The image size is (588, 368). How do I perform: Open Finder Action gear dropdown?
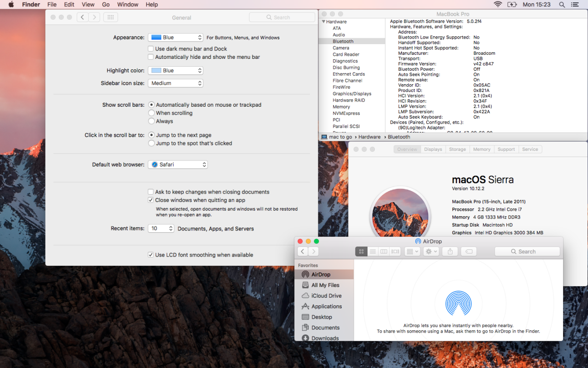pos(431,252)
